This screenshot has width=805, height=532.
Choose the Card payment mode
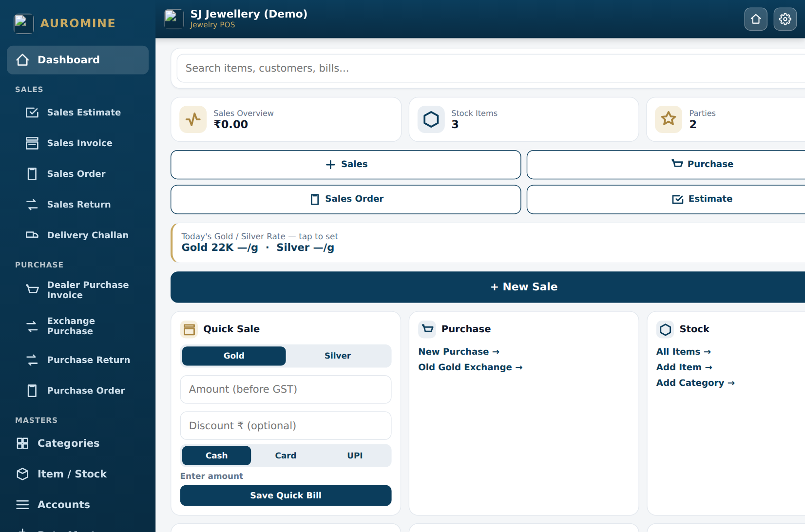[x=286, y=456]
